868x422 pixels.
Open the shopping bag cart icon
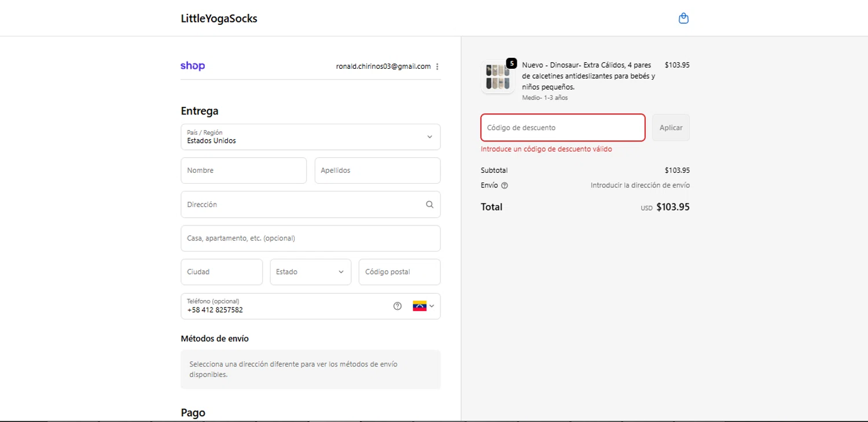pyautogui.click(x=683, y=18)
